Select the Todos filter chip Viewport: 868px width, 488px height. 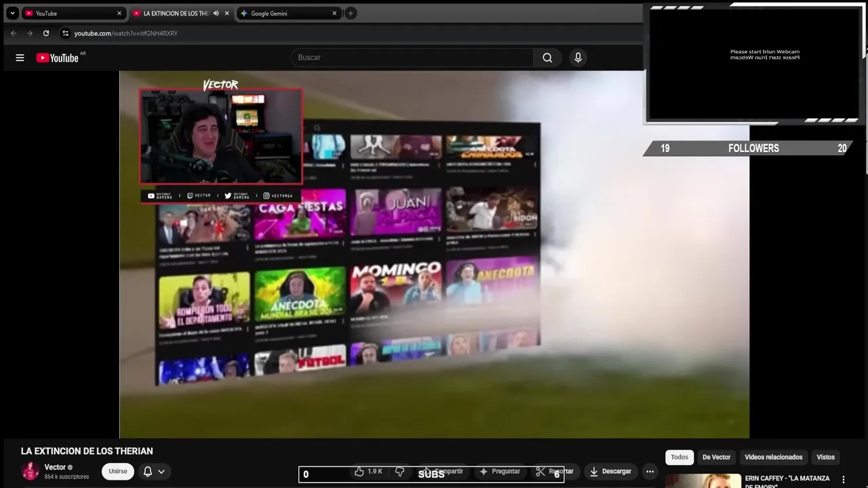[679, 457]
